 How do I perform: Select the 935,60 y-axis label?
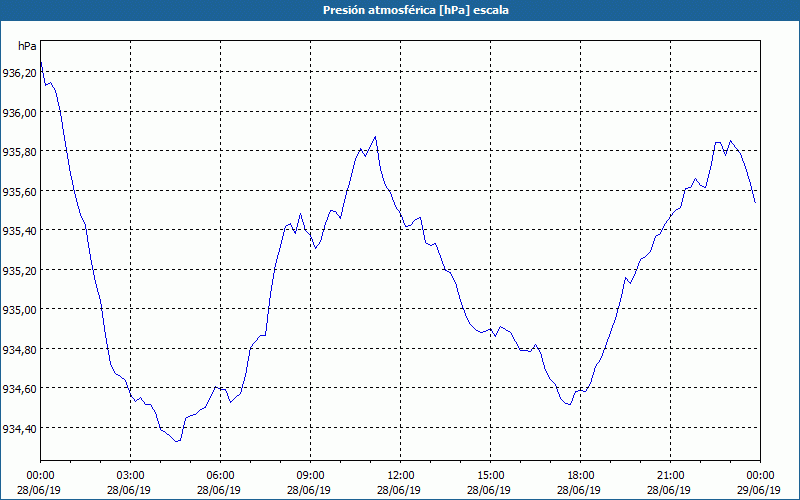tap(19, 192)
